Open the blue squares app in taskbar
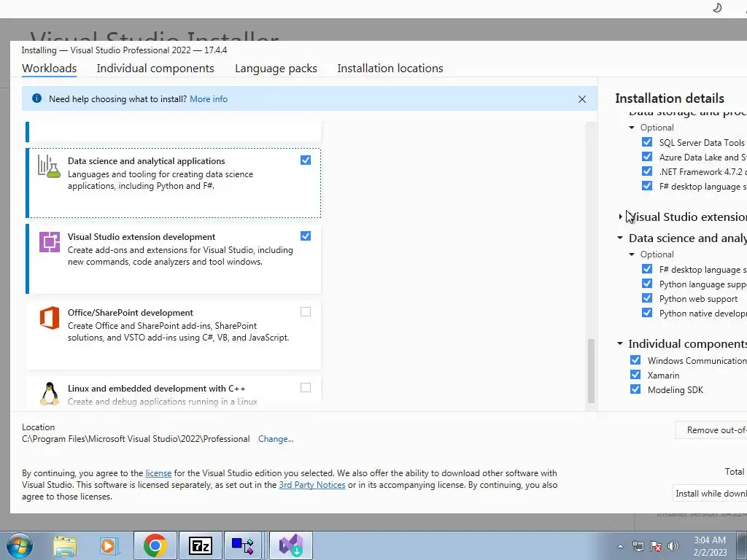Viewport: 747px width, 560px height. [x=243, y=545]
